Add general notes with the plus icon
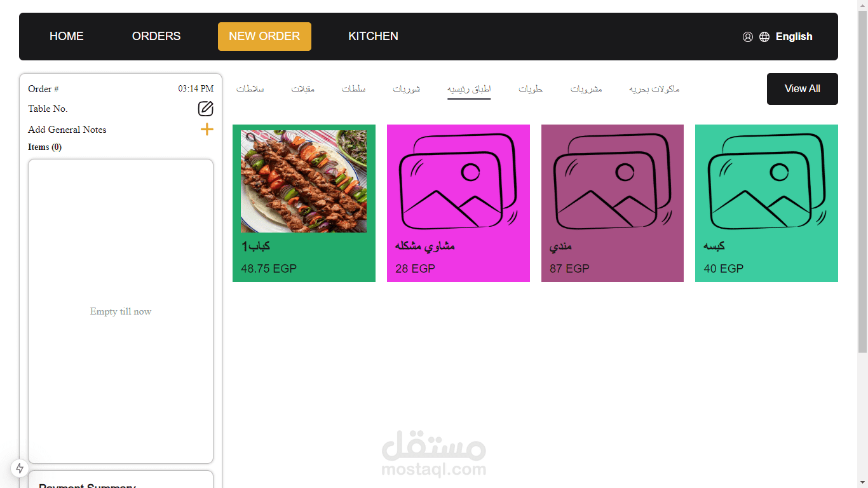Image resolution: width=868 pixels, height=488 pixels. (207, 130)
